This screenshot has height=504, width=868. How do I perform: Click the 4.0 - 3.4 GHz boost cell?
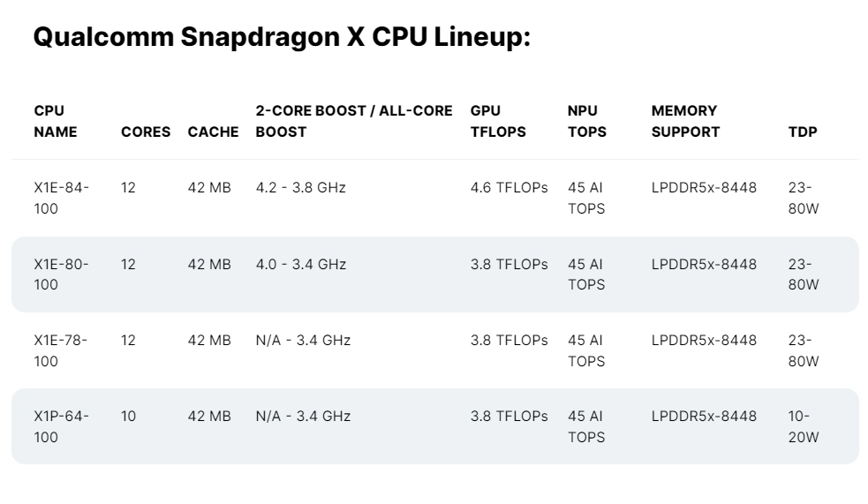tap(300, 264)
